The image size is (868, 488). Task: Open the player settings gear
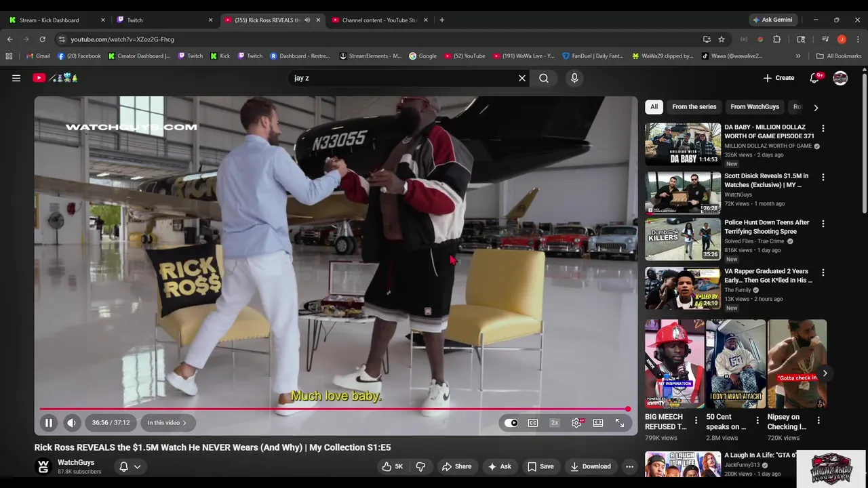pyautogui.click(x=576, y=423)
